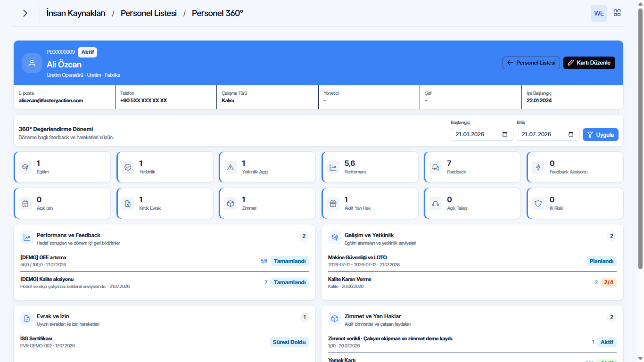Click Aktif badge on Zimmet verildi row
The height and width of the screenshot is (362, 644).
pyautogui.click(x=607, y=342)
